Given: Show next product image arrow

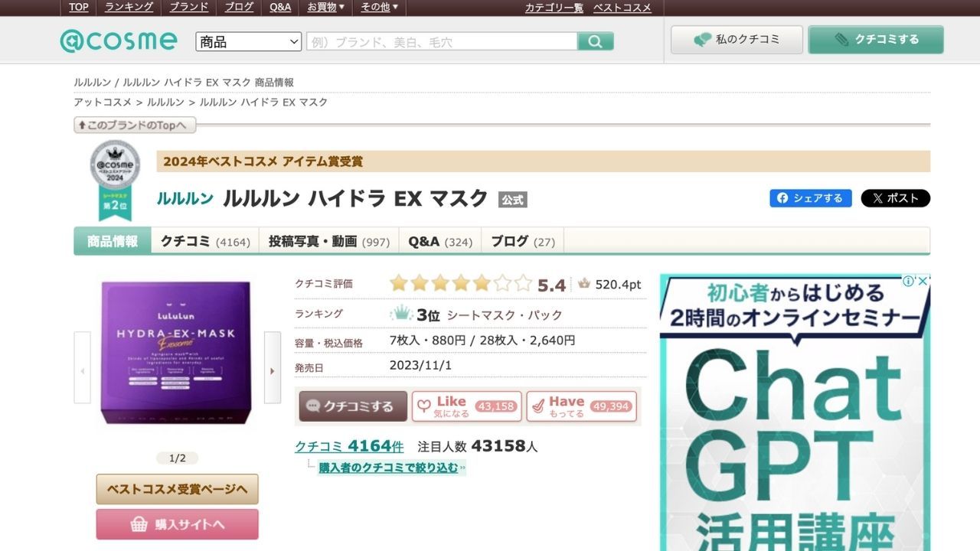Looking at the screenshot, I should 273,367.
